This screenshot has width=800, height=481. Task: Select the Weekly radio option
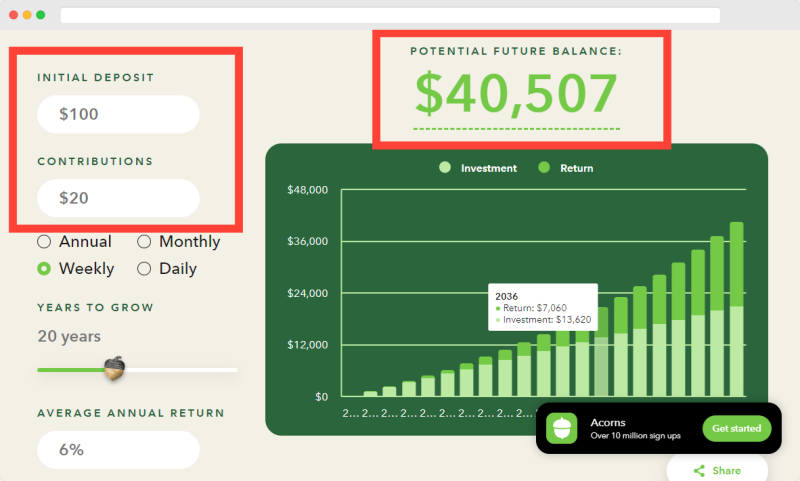point(44,268)
